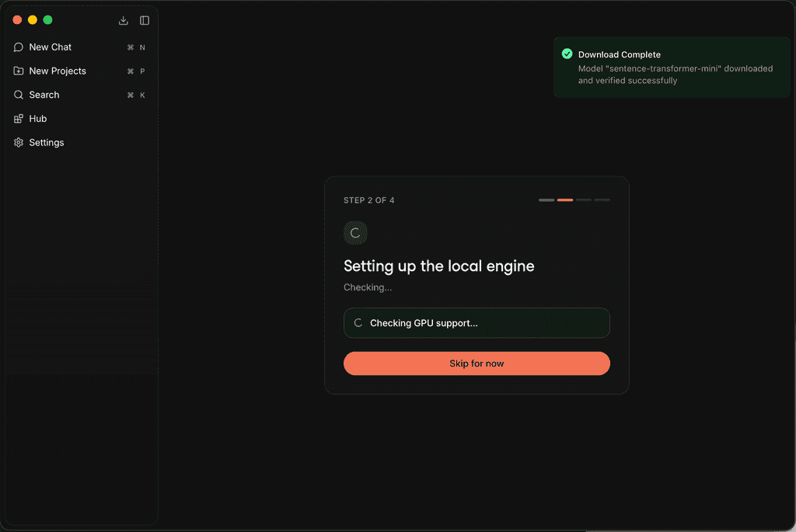Click the green checkmark in Download Complete toast

tap(567, 54)
